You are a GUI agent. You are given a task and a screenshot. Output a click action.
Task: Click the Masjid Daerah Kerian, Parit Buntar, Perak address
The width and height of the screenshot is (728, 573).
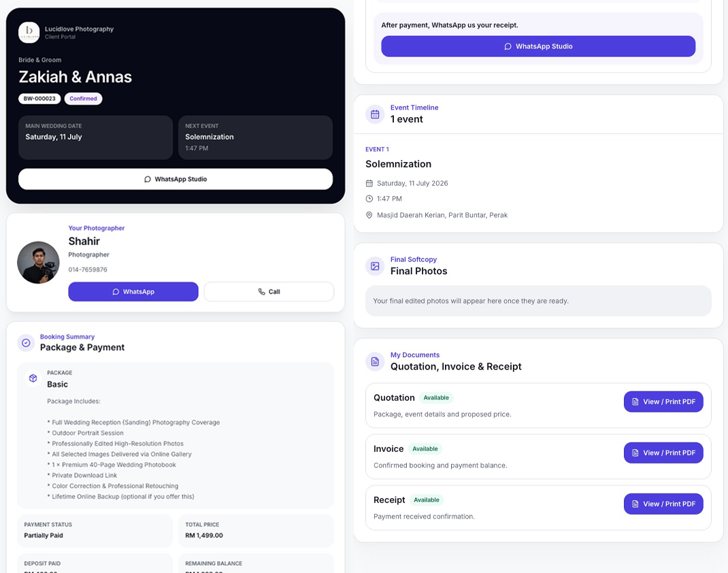coord(442,215)
